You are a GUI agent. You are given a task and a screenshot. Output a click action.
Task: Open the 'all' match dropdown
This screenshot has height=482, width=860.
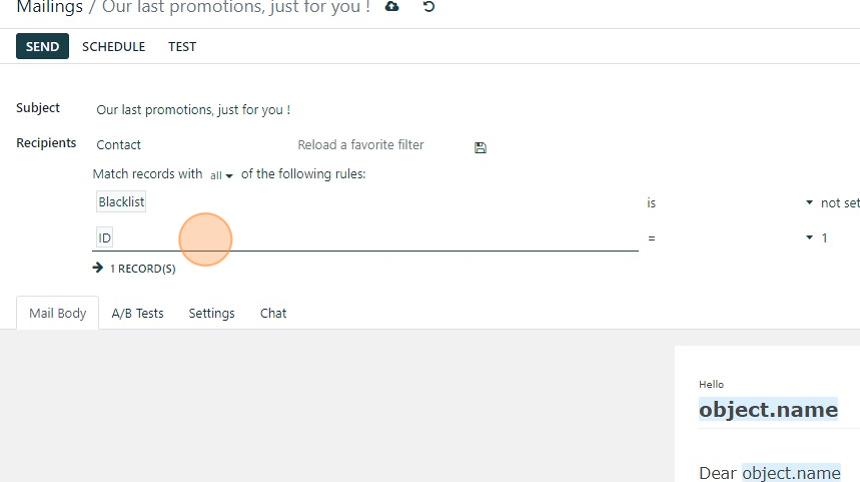[x=221, y=175]
